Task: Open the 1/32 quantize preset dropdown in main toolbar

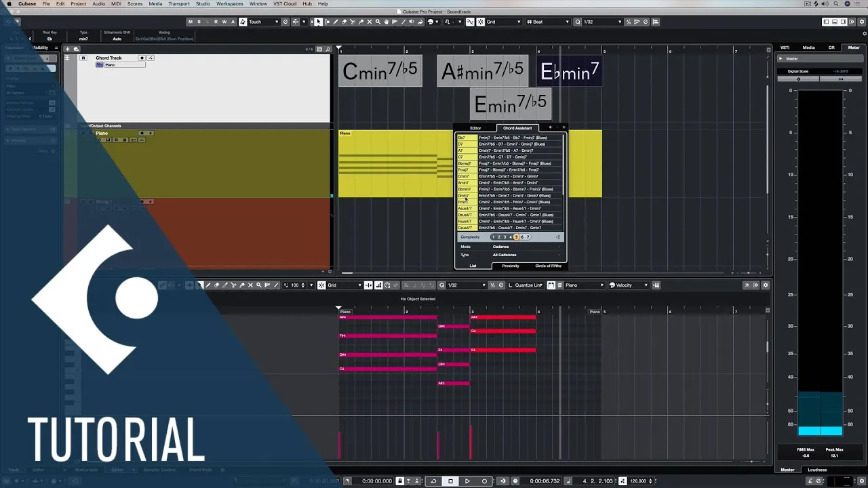Action: [x=602, y=22]
